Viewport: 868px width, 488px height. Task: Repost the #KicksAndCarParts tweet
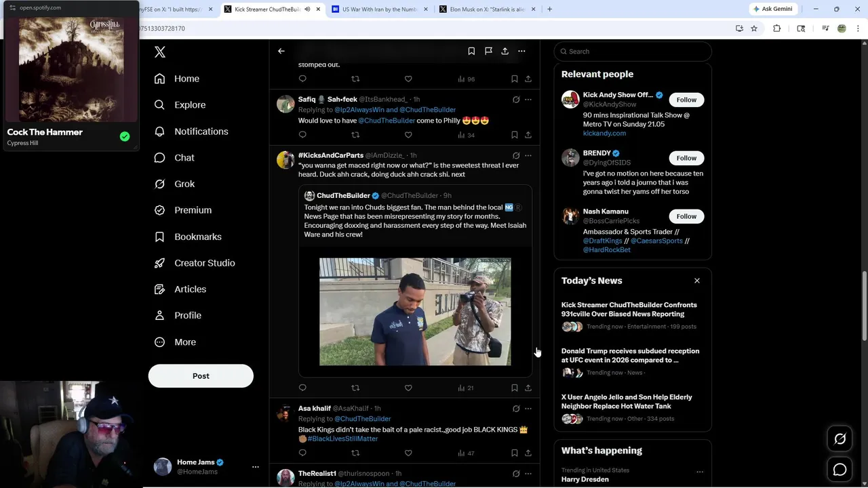[355, 388]
